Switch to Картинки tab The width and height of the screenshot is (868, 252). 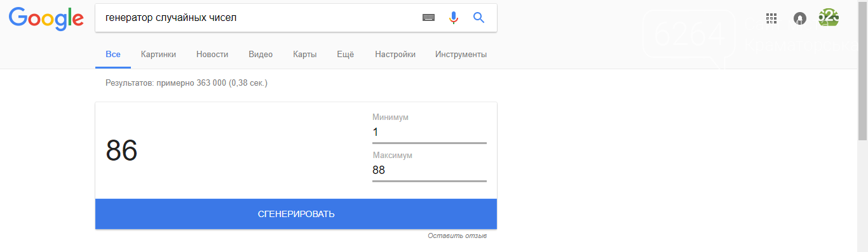pyautogui.click(x=158, y=55)
